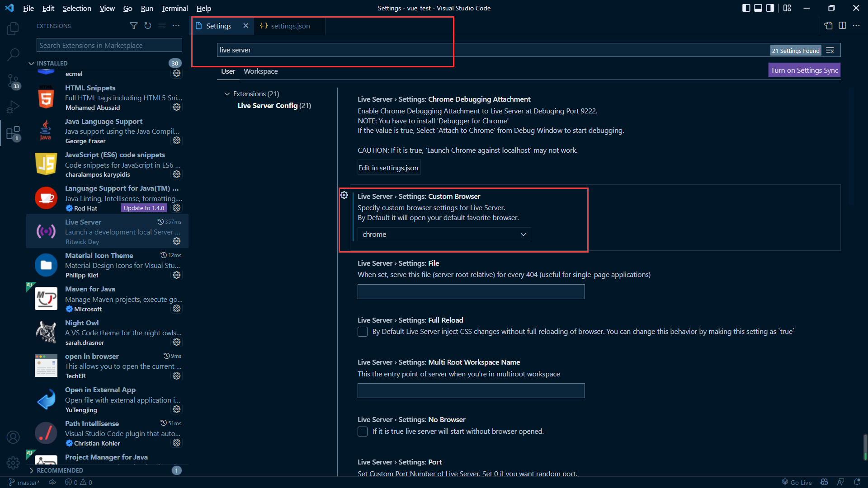
Task: Open the Manage gear in activity bar
Action: click(x=13, y=463)
